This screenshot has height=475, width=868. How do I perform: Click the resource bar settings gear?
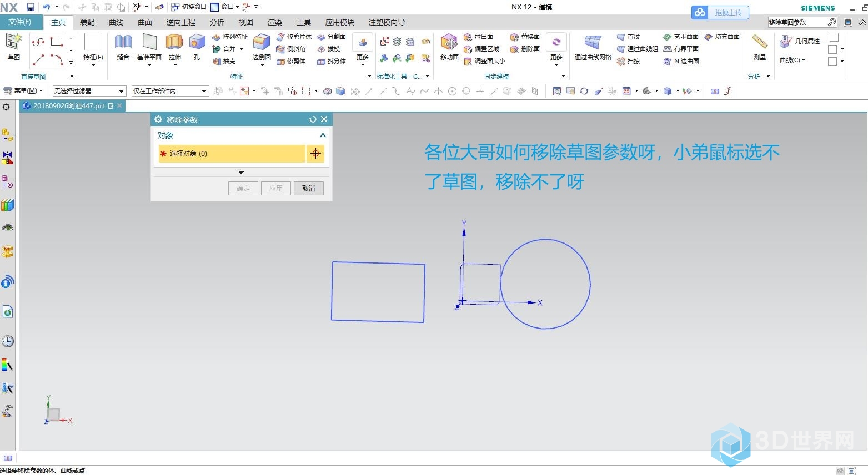[6, 107]
